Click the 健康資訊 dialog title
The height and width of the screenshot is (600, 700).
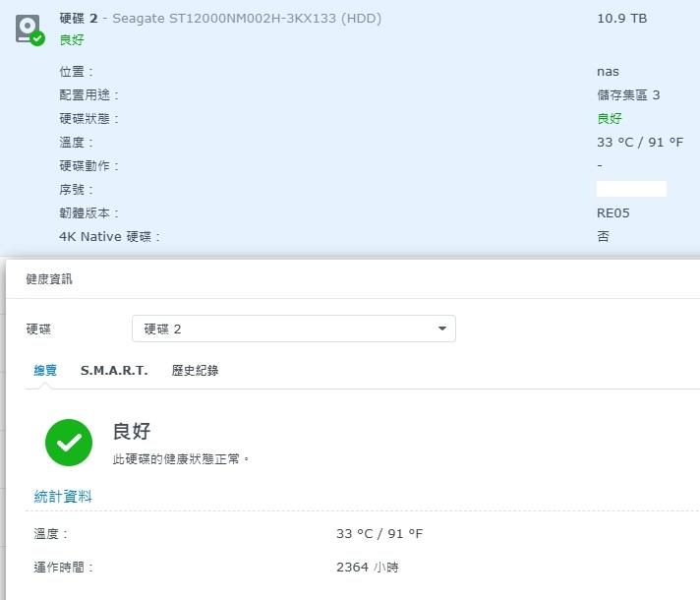click(49, 279)
